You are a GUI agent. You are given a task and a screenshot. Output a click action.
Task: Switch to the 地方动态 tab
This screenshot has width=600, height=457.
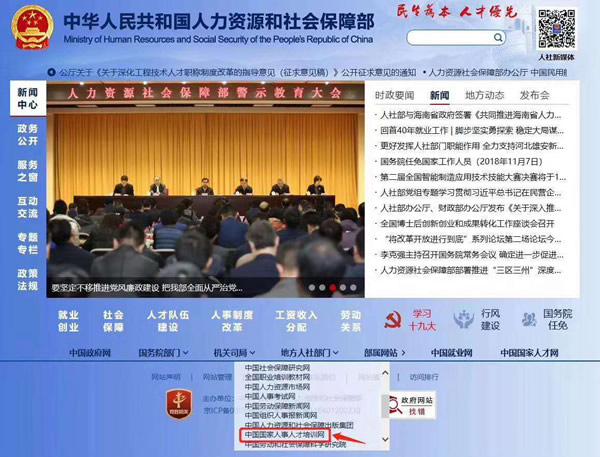(x=484, y=95)
